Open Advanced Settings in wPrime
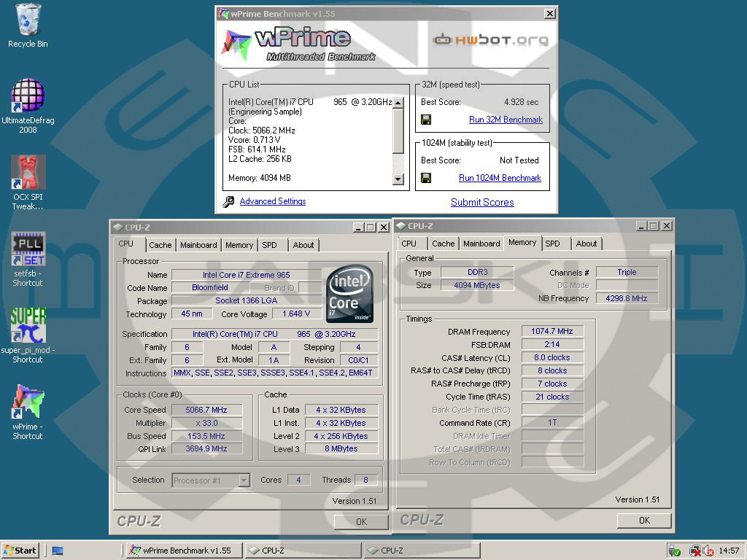Viewport: 747px width, 560px height. [273, 201]
